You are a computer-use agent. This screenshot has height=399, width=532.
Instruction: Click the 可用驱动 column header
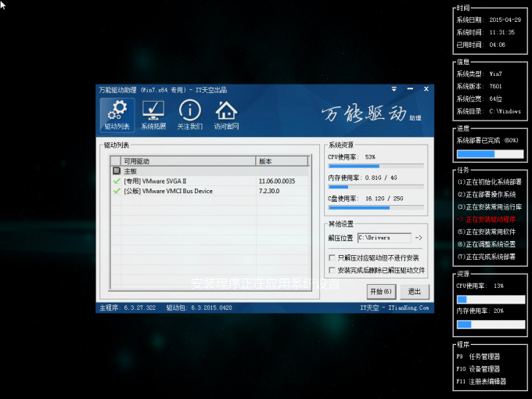pos(189,161)
